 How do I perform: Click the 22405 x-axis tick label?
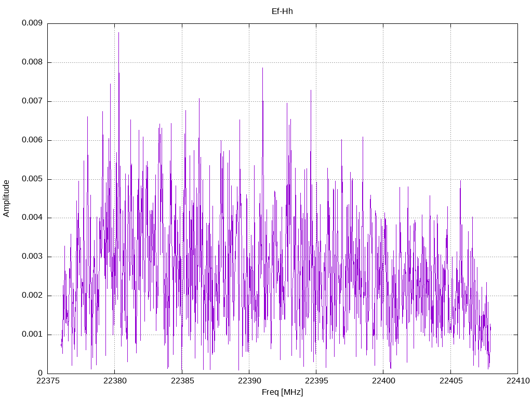tap(450, 381)
